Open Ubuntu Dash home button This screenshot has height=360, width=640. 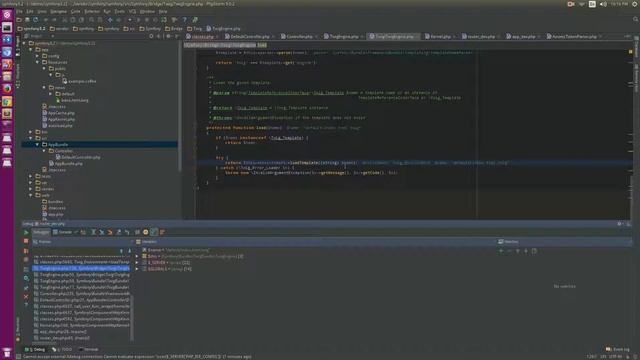pos(7,15)
